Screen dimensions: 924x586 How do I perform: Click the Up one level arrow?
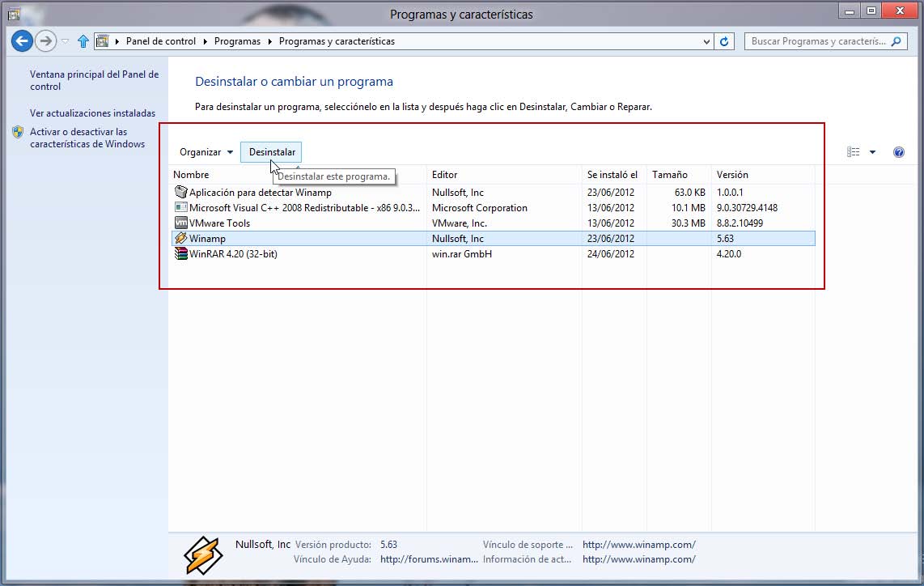pyautogui.click(x=83, y=41)
